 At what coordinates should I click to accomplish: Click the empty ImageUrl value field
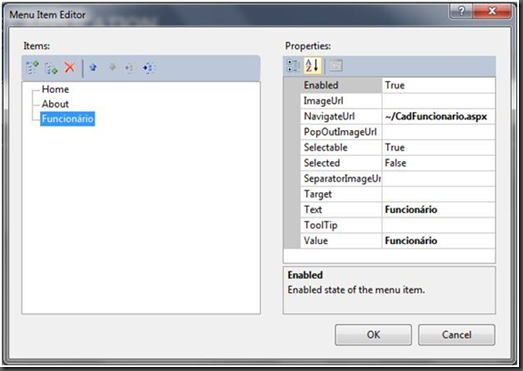pos(438,101)
